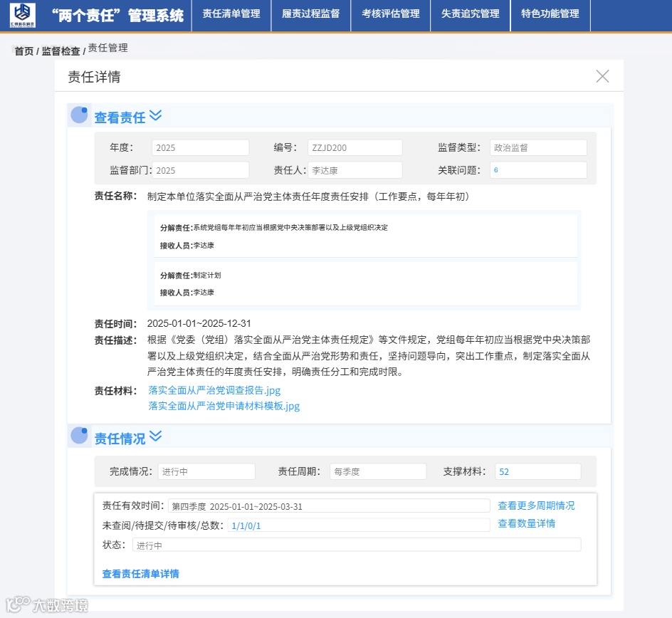672x618 pixels.
Task: Click the 责任描述 paragraph text
Action: 369,356
